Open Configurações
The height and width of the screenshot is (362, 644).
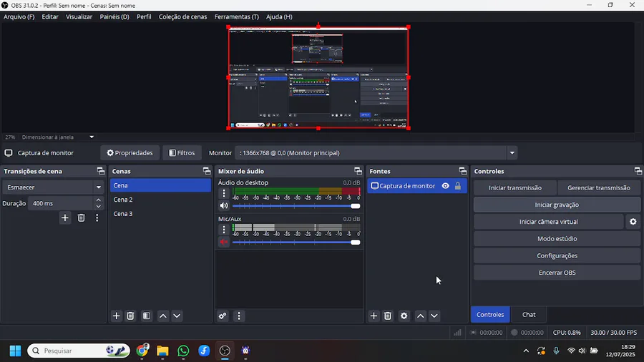click(x=557, y=255)
